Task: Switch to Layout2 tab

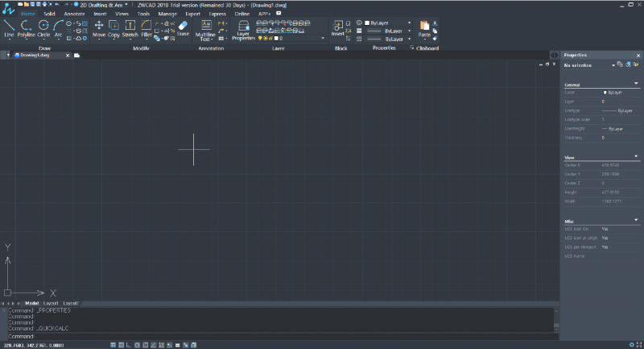Action: (71, 303)
